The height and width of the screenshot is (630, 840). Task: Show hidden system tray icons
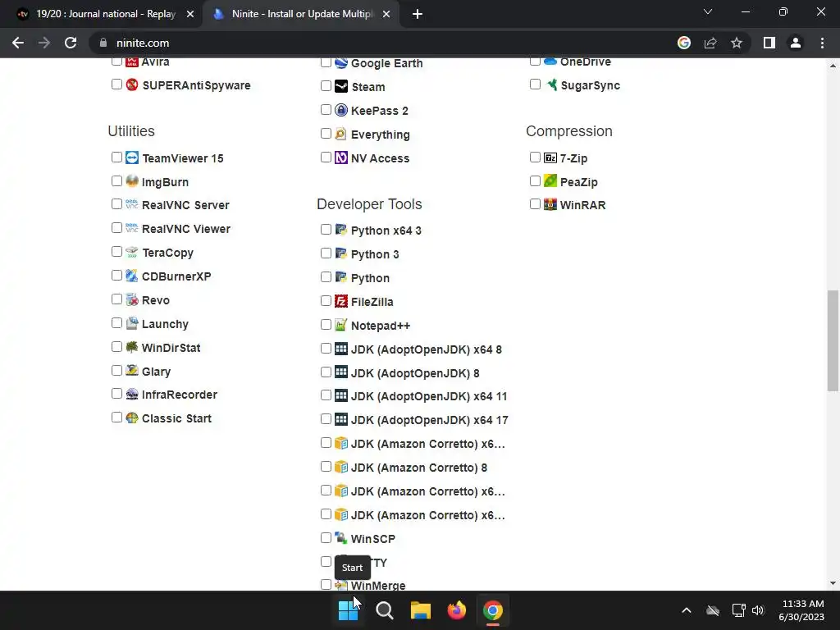click(x=687, y=610)
